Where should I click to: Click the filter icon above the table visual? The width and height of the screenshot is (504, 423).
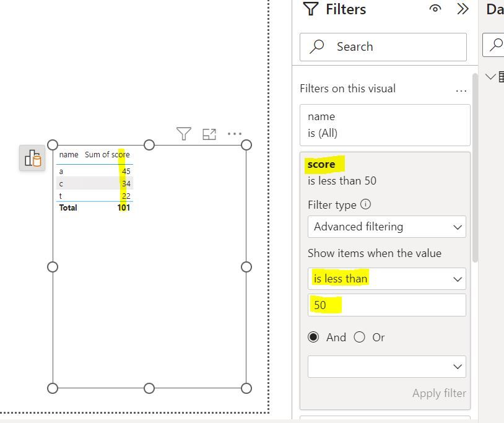(x=183, y=134)
